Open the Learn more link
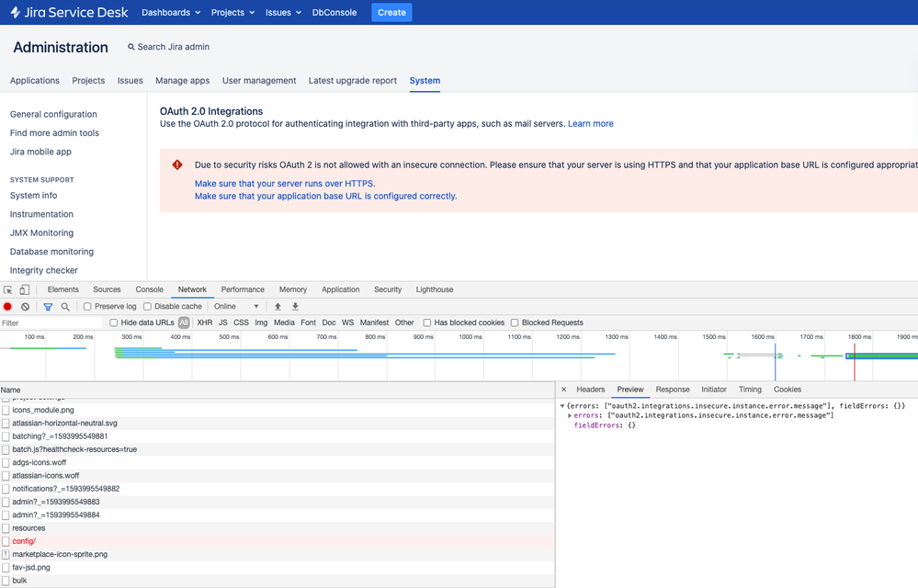 pos(590,123)
